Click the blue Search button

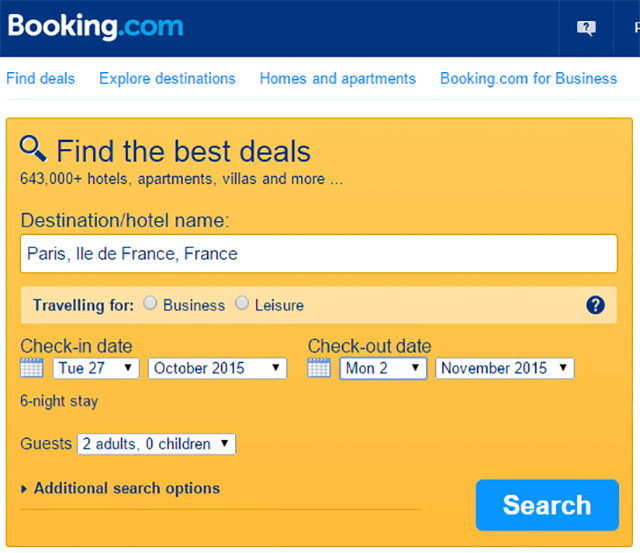click(547, 505)
